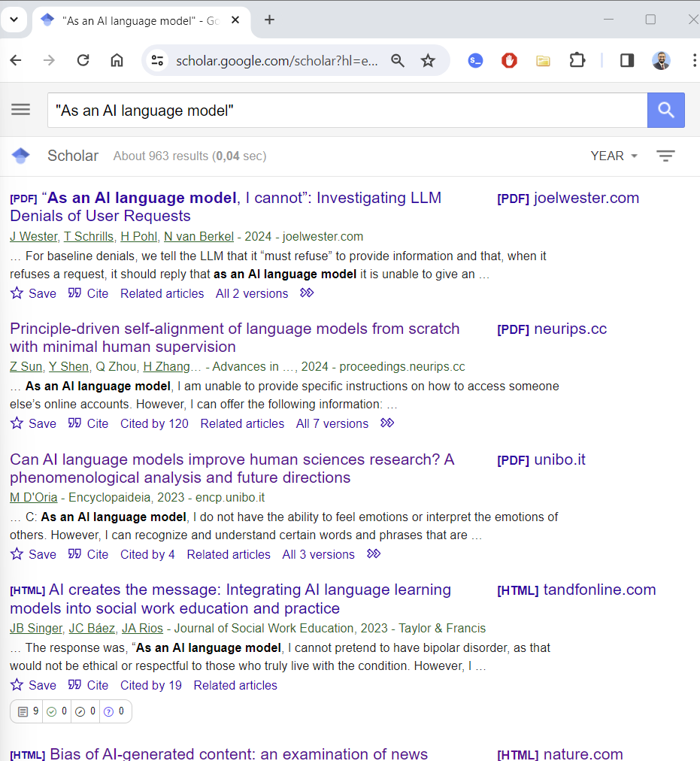Click the Google Scholar logo icon
Image resolution: width=700 pixels, height=761 pixels.
point(21,156)
